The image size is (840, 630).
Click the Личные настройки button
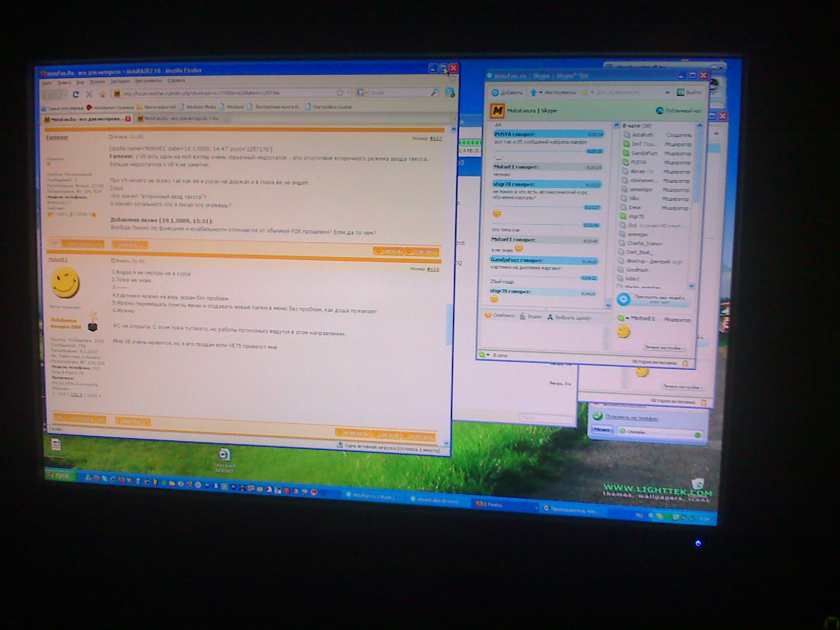point(663,348)
